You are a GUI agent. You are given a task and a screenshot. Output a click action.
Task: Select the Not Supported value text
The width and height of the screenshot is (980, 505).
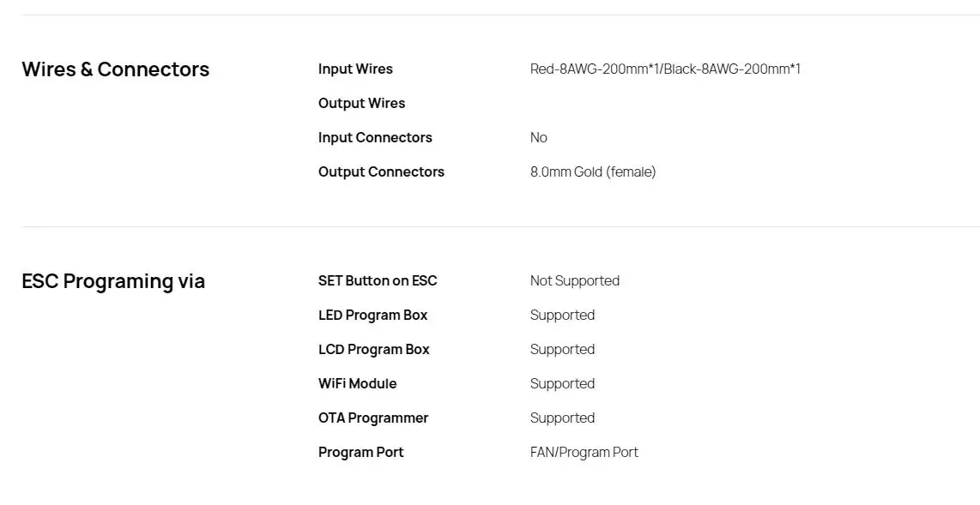(575, 281)
